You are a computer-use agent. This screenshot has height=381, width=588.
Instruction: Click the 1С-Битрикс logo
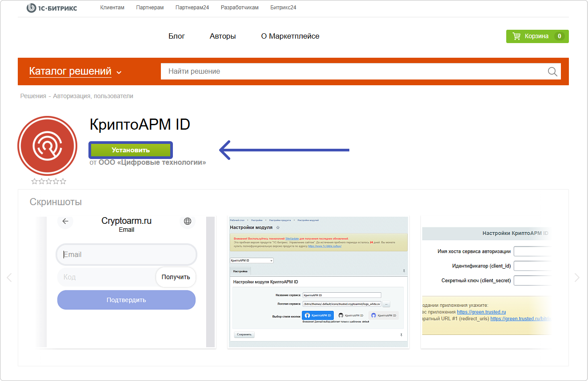click(52, 8)
